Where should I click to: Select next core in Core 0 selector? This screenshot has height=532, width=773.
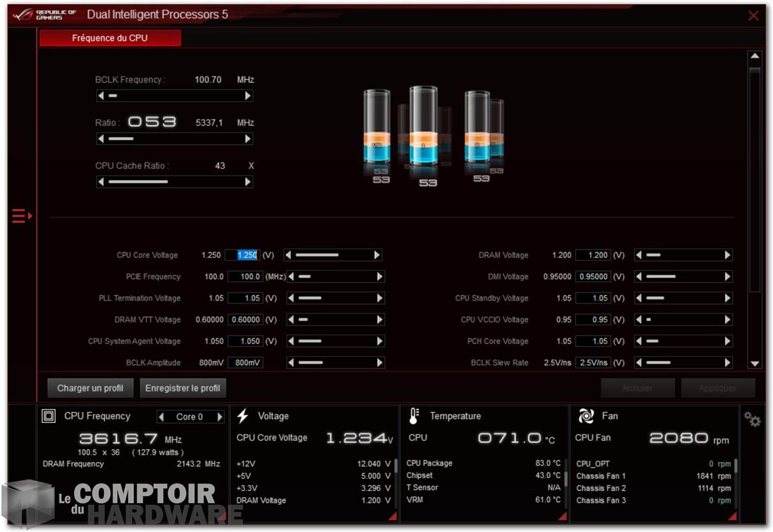(220, 417)
